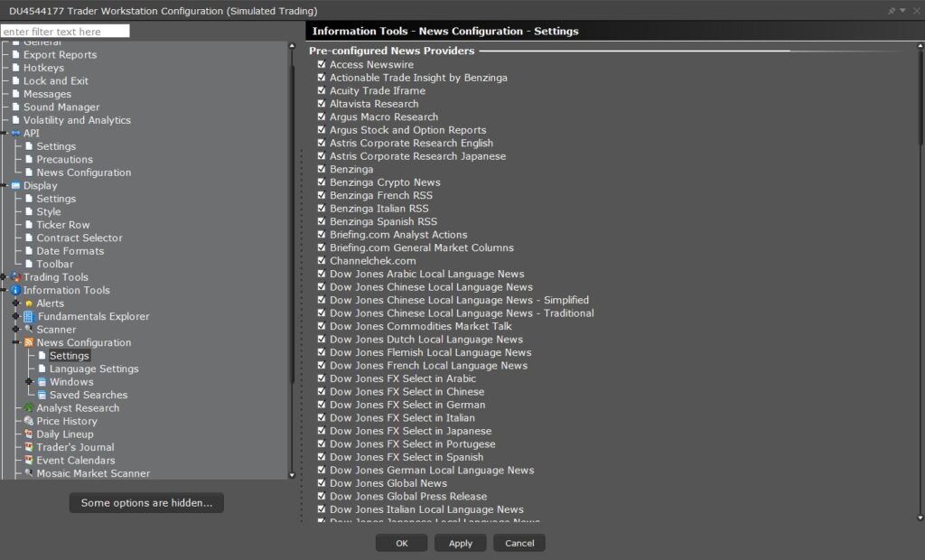Collapse the Display tree node
Viewport: 925px width, 560px height.
(x=4, y=185)
